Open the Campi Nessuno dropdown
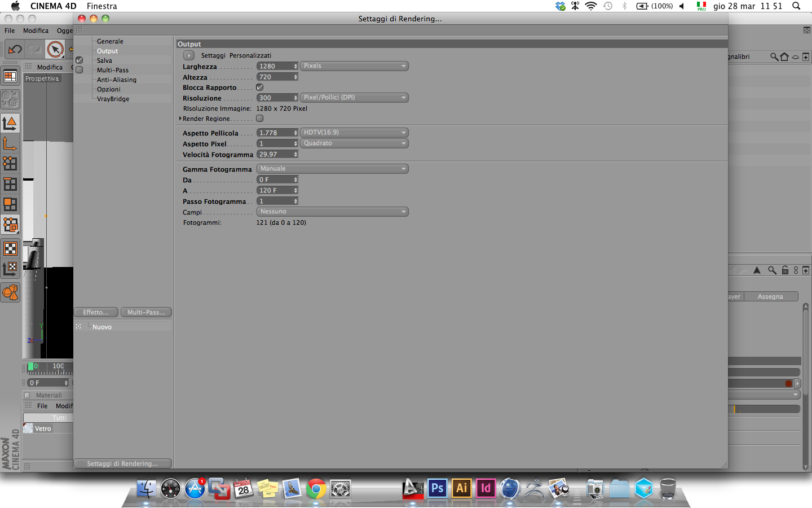The width and height of the screenshot is (812, 508). (333, 212)
